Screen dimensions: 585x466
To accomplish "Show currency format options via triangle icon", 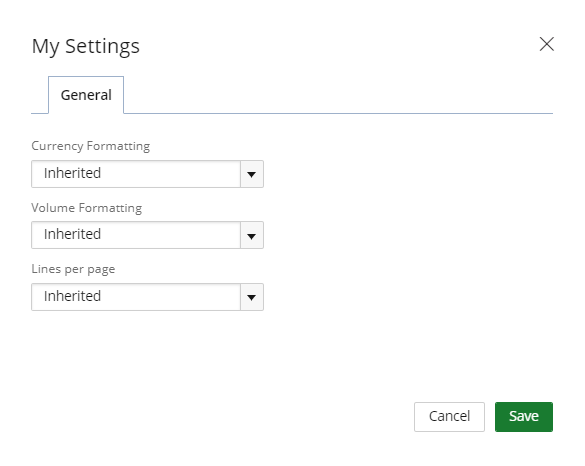I will (x=252, y=174).
